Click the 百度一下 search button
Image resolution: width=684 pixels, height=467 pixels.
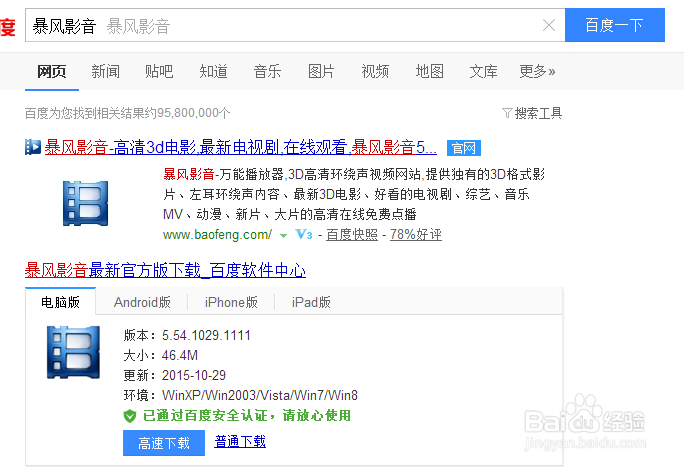(615, 25)
